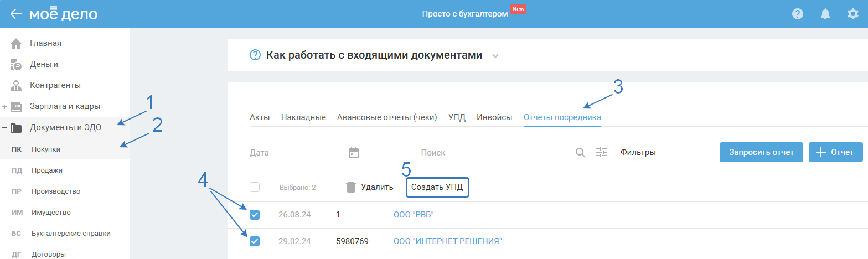868x259 pixels.
Task: Open Фильтры
Action: click(638, 152)
